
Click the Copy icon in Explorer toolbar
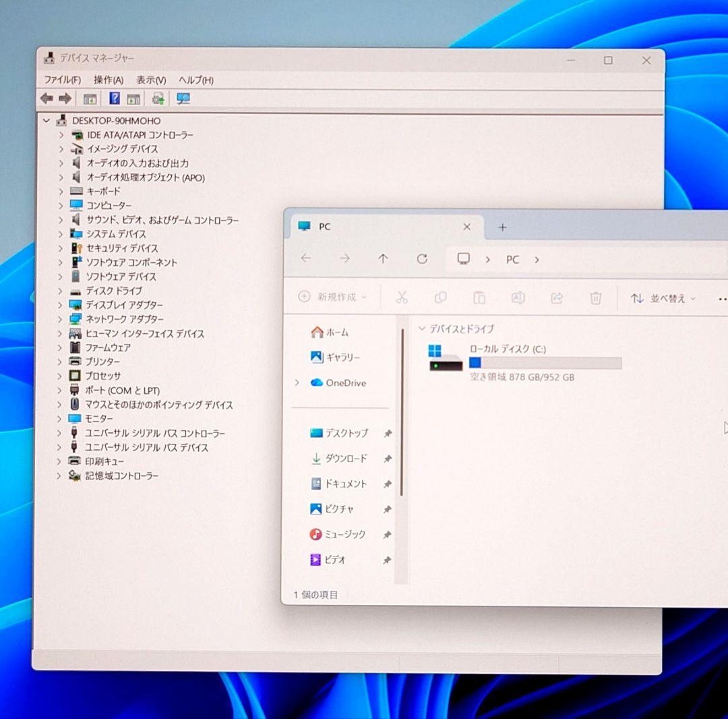coord(441,297)
